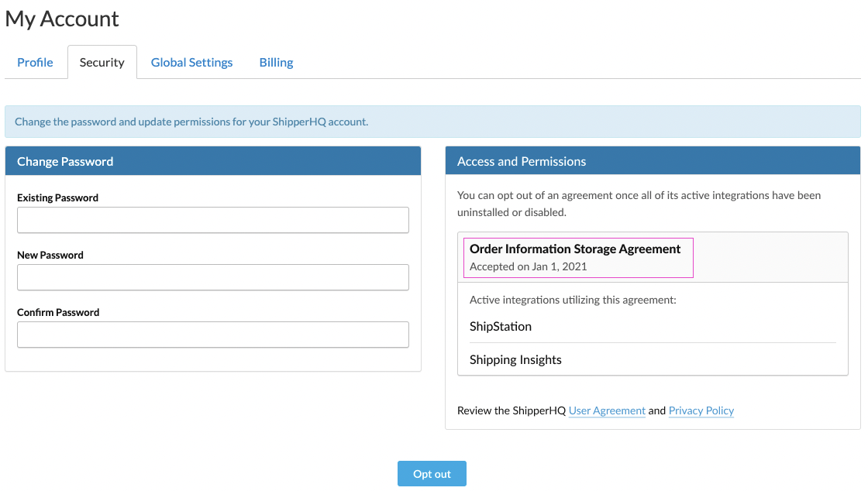Image resolution: width=868 pixels, height=491 pixels.
Task: Click the blue info banner about passwords
Action: [x=432, y=122]
